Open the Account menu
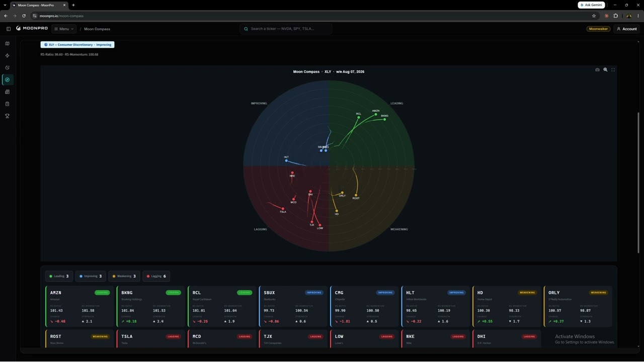 [627, 29]
